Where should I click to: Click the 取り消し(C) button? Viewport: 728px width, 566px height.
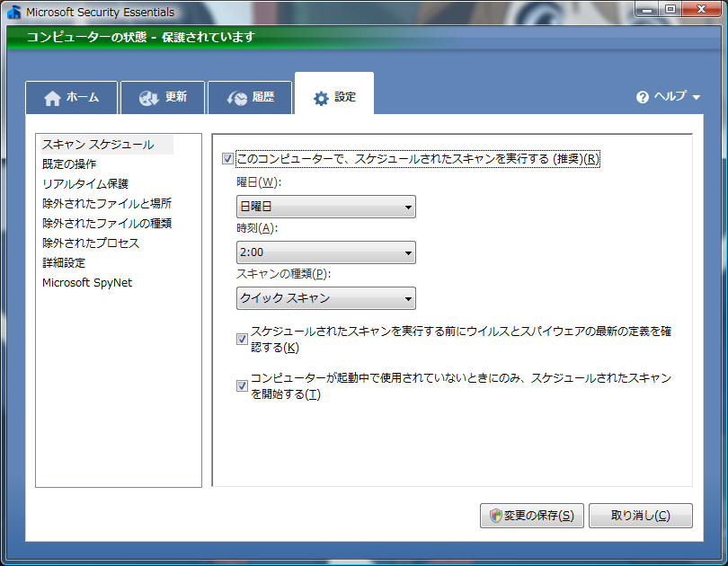(641, 516)
